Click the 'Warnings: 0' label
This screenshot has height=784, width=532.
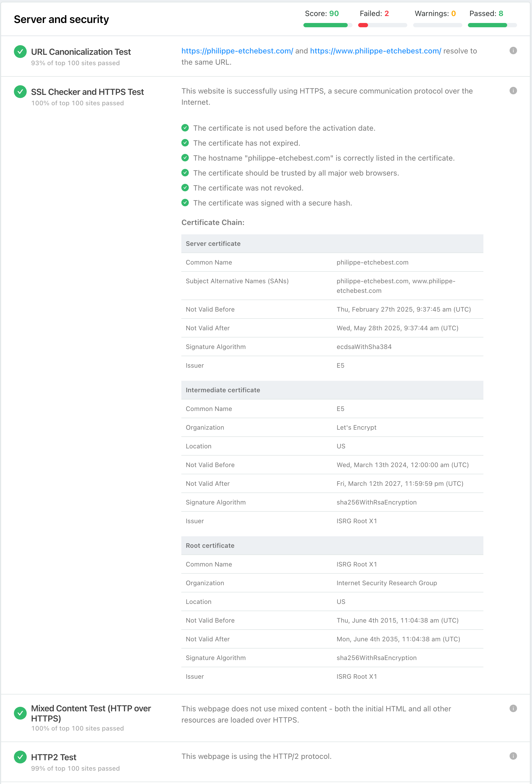435,13
